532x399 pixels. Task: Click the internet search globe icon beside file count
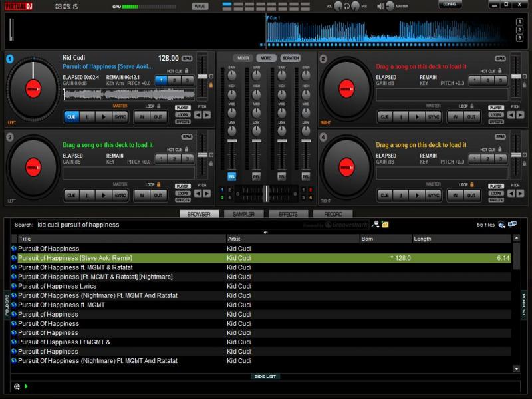pos(501,225)
